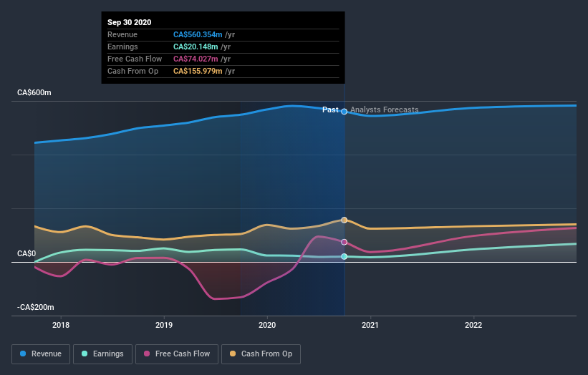Screen dimensions: 588x375
Task: Click the CA$600m y-axis label
Action: (34, 92)
